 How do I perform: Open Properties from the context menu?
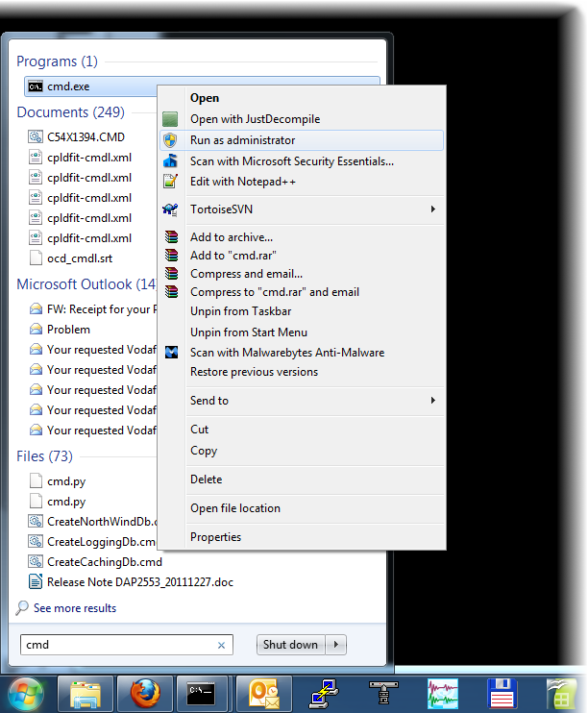302,536
